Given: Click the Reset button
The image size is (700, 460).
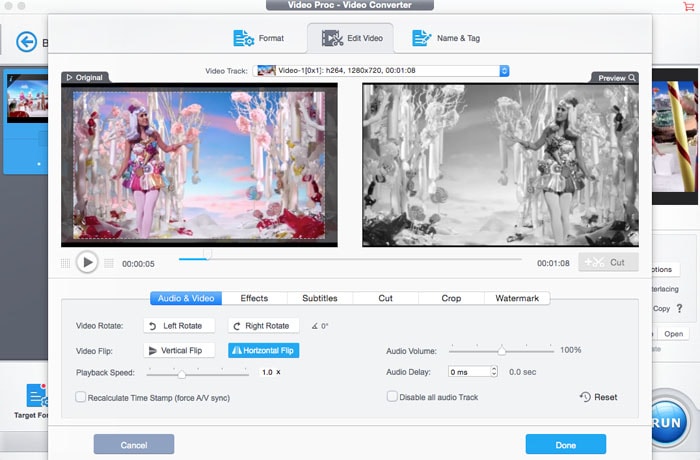Looking at the screenshot, I should click(599, 397).
